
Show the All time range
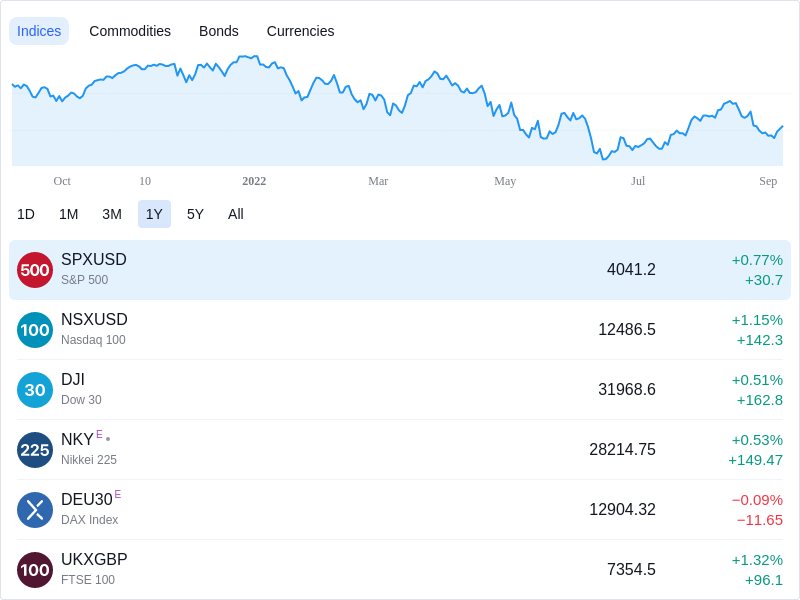tap(236, 214)
